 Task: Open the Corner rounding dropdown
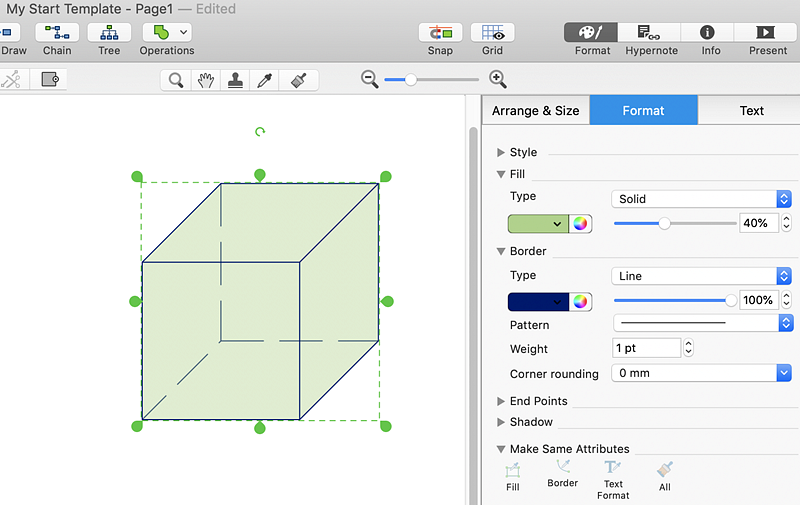pos(701,373)
